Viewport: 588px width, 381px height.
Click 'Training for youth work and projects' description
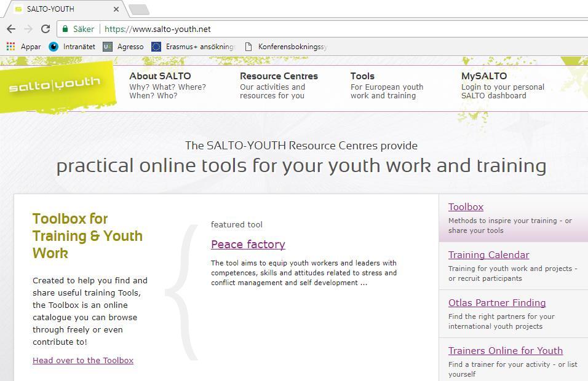pyautogui.click(x=512, y=273)
